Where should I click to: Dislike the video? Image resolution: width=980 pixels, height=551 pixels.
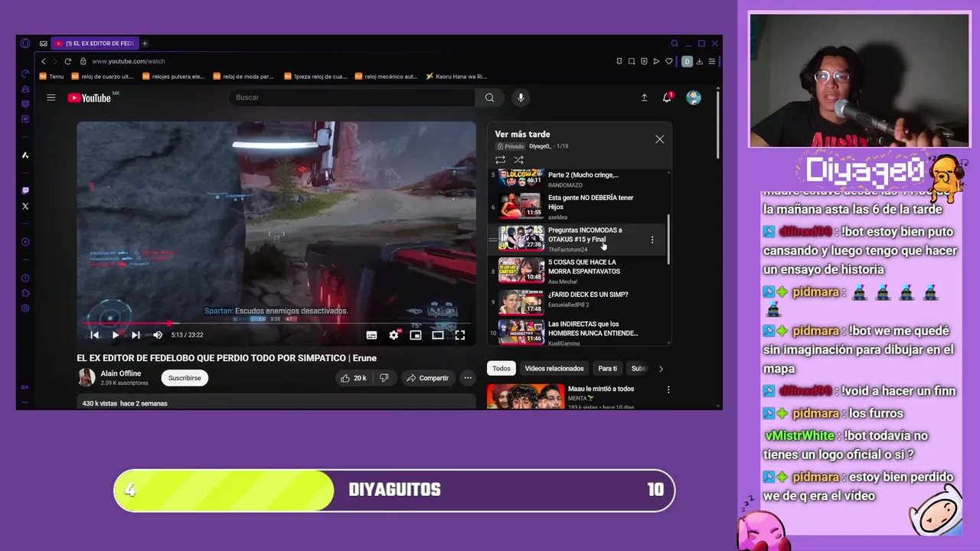tap(384, 378)
